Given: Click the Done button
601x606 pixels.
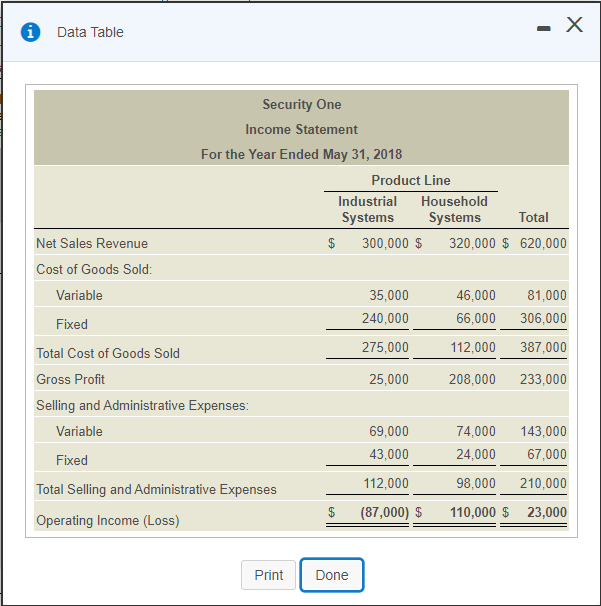Looking at the screenshot, I should point(332,575).
